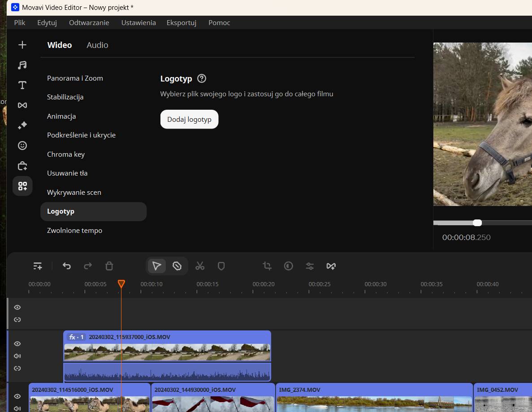Click the undo arrow in timeline toolbar
This screenshot has height=412, width=532.
[x=67, y=266]
